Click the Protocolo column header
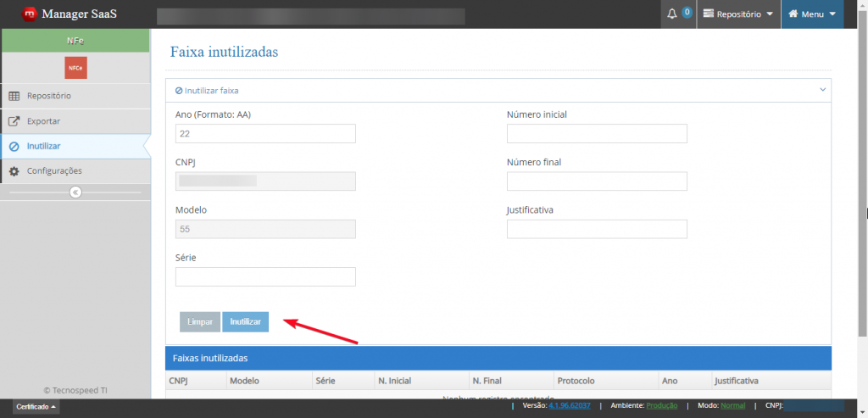The image size is (868, 418). (605, 381)
